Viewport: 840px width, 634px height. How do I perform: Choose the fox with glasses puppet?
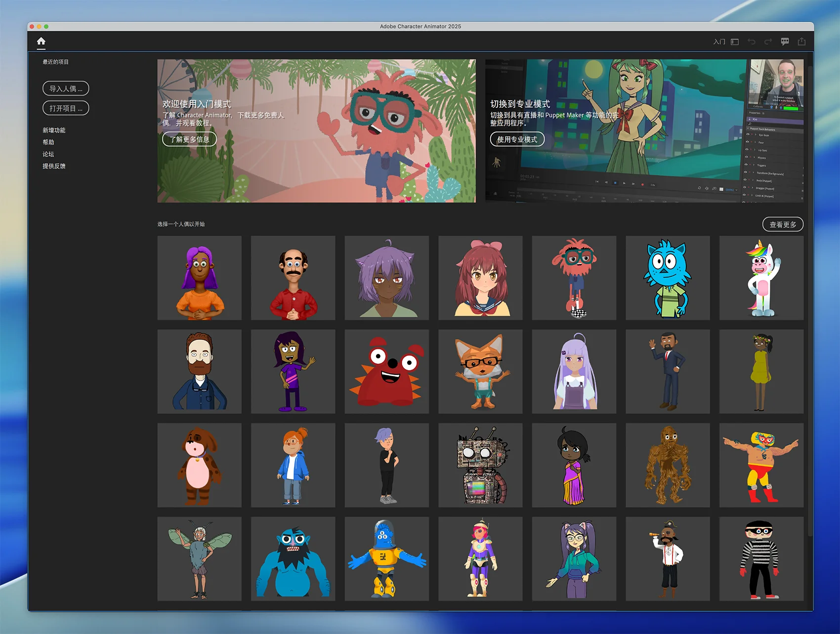[480, 372]
